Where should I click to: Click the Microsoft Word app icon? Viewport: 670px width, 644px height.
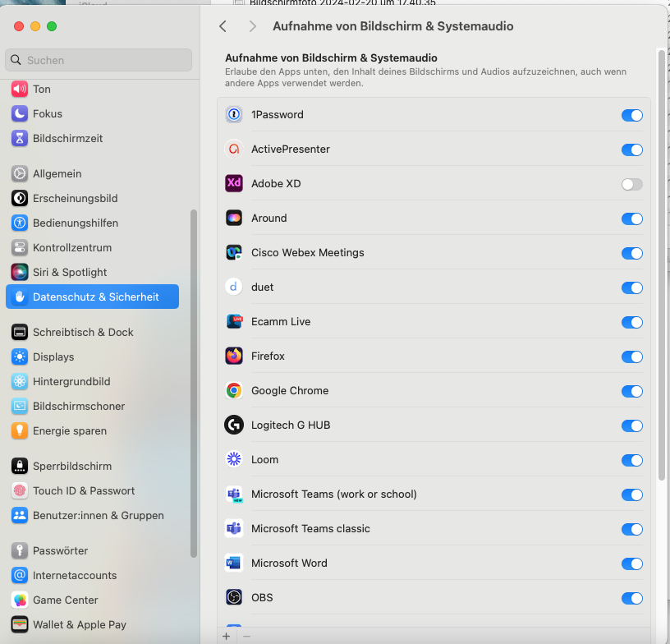pos(234,563)
